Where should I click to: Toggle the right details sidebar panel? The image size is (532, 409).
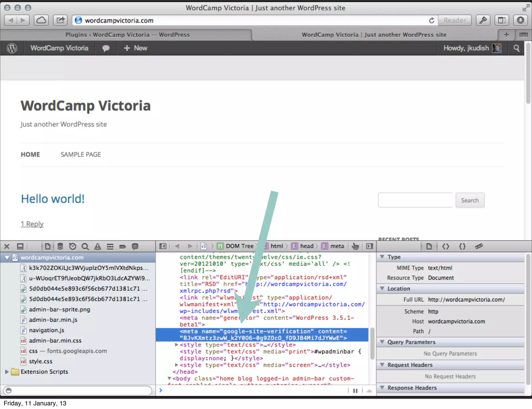369,246
